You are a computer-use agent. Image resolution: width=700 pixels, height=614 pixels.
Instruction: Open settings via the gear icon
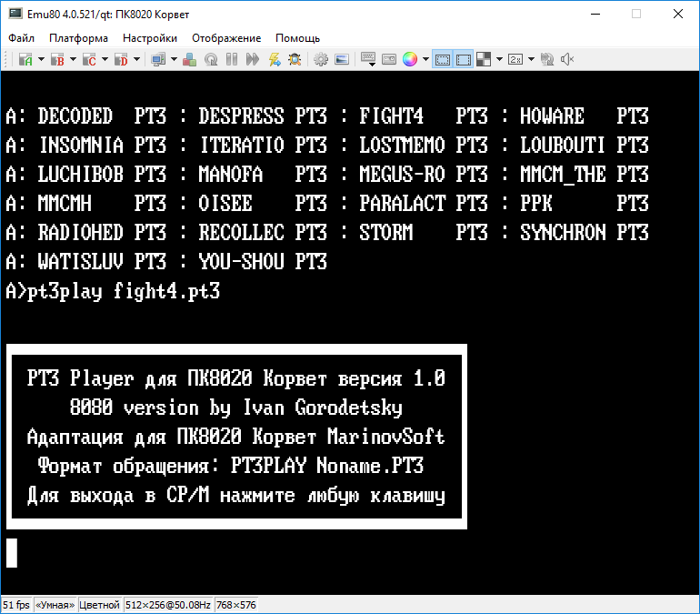click(321, 59)
